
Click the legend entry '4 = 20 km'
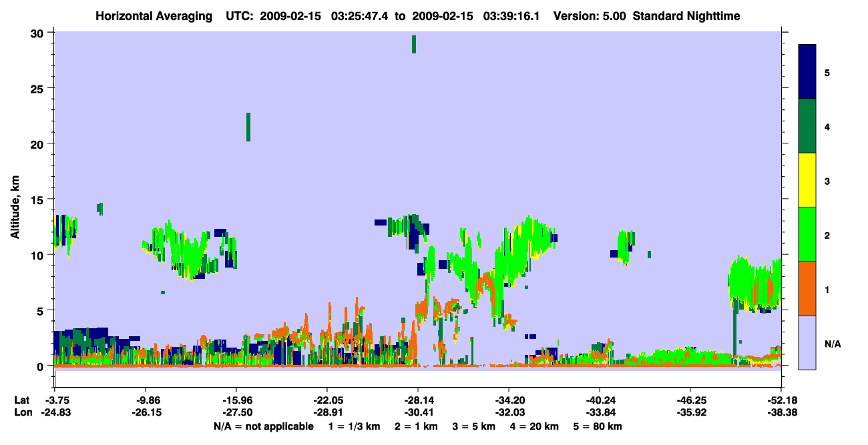pyautogui.click(x=535, y=426)
